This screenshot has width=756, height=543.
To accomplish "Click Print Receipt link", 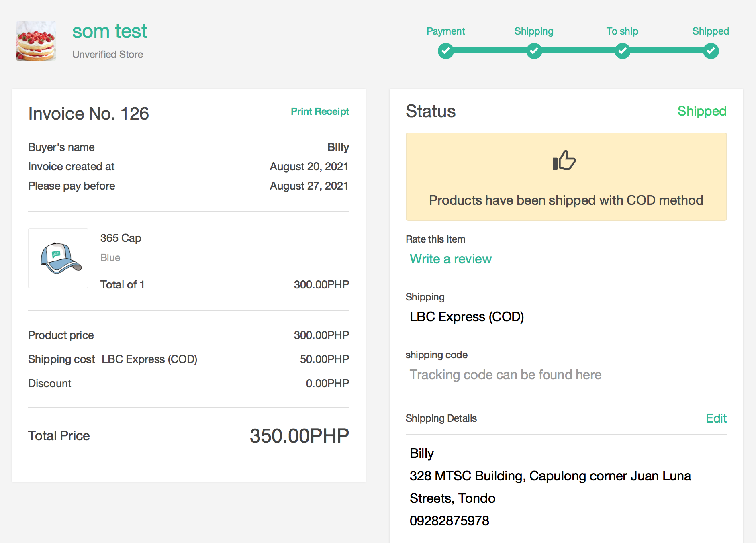I will 320,111.
